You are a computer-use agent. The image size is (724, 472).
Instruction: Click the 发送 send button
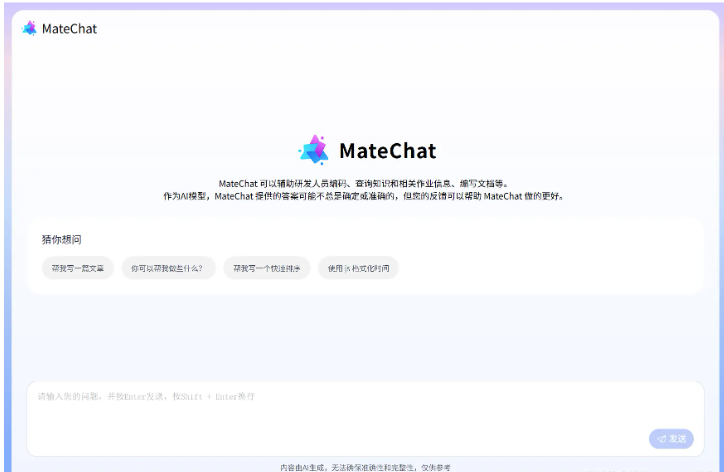[671, 439]
